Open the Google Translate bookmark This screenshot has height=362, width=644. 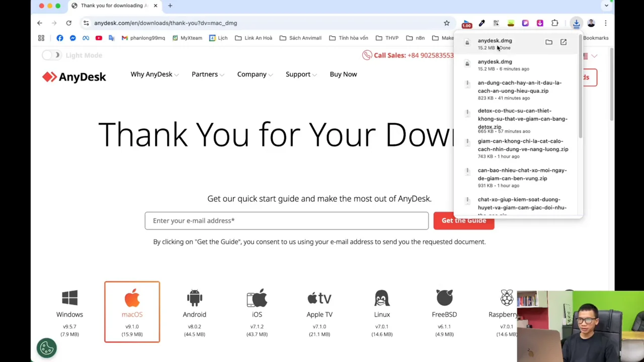[x=112, y=38]
